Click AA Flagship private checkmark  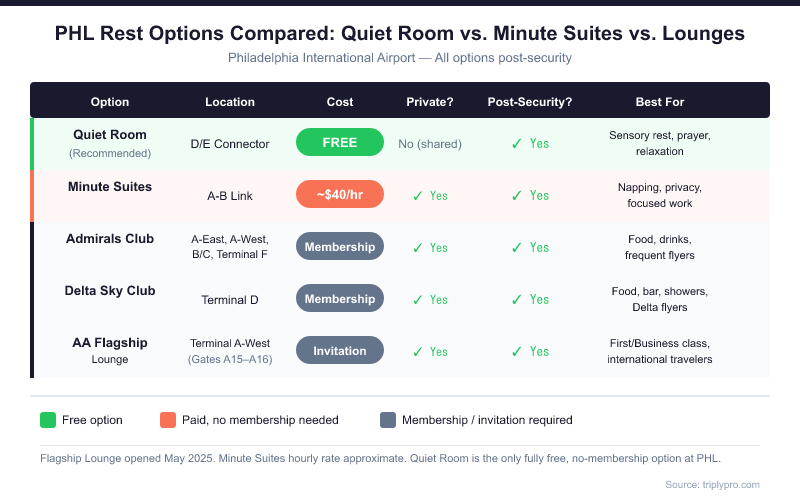[x=417, y=352]
